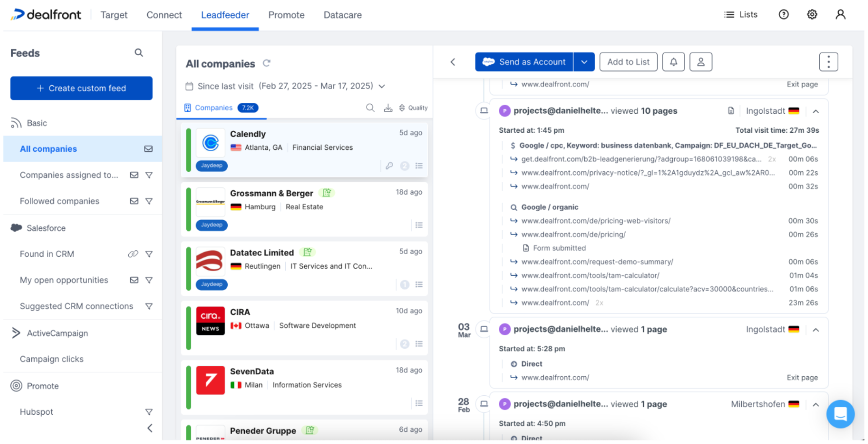Image resolution: width=868 pixels, height=444 pixels.
Task: Click the SevenData company logo
Action: (x=210, y=380)
